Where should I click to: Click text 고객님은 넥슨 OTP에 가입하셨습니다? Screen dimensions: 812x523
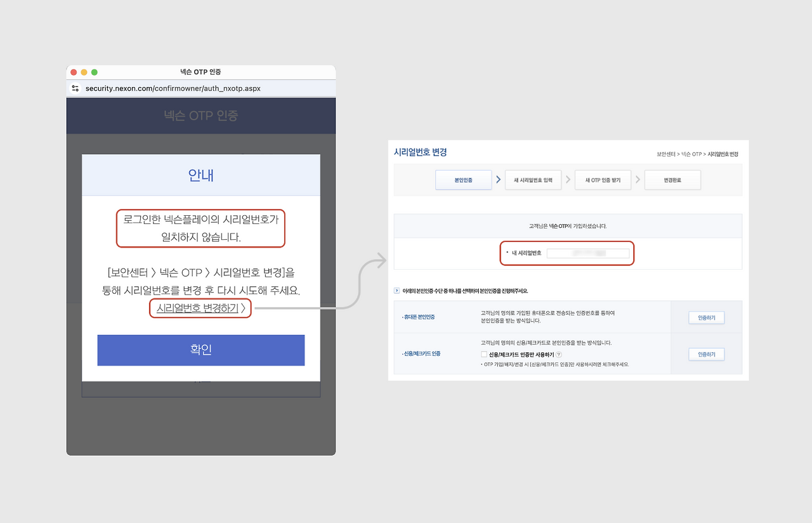(x=568, y=226)
